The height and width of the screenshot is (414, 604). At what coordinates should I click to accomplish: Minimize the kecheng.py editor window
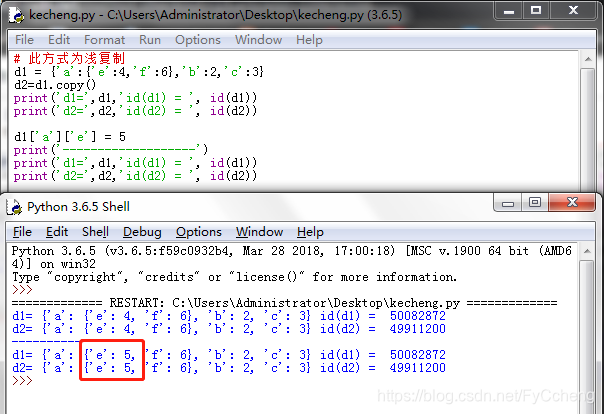[x=508, y=11]
